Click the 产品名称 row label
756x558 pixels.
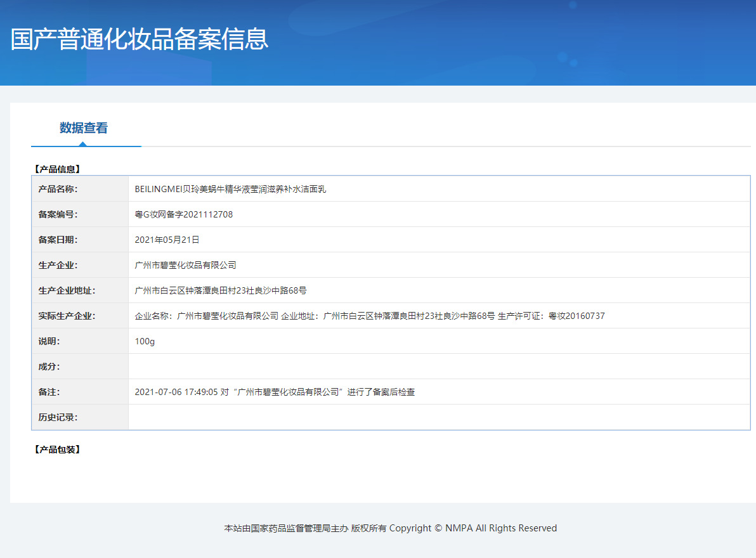(58, 189)
